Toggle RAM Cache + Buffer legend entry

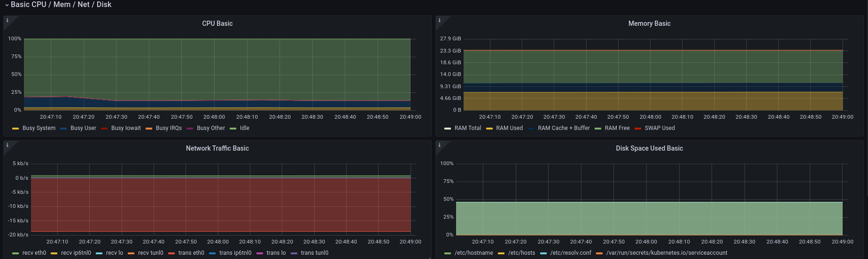tap(564, 128)
